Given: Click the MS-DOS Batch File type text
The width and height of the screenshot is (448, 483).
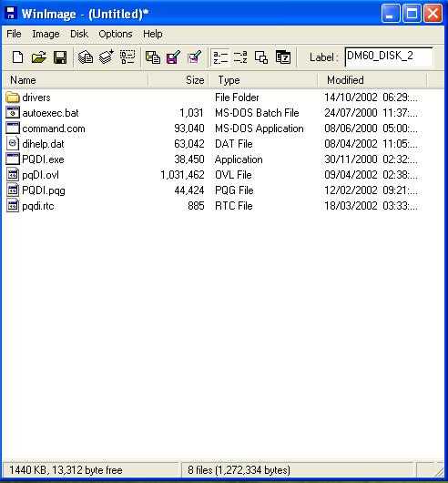Looking at the screenshot, I should (257, 113).
